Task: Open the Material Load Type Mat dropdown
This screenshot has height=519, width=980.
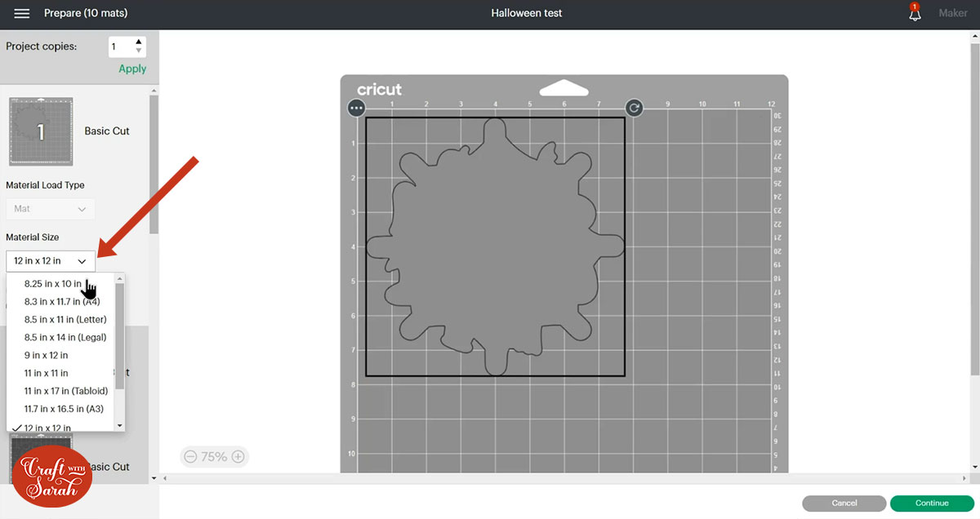Action: [x=50, y=209]
